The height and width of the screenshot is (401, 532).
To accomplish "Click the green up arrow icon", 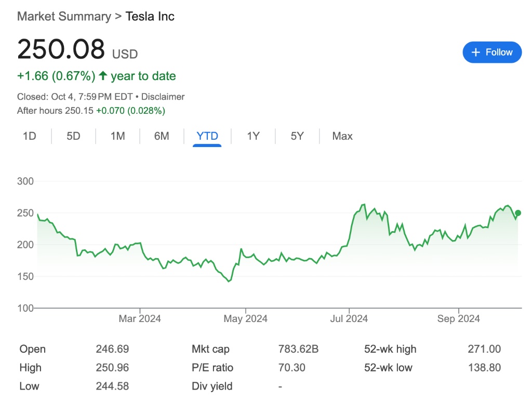I will pyautogui.click(x=103, y=76).
